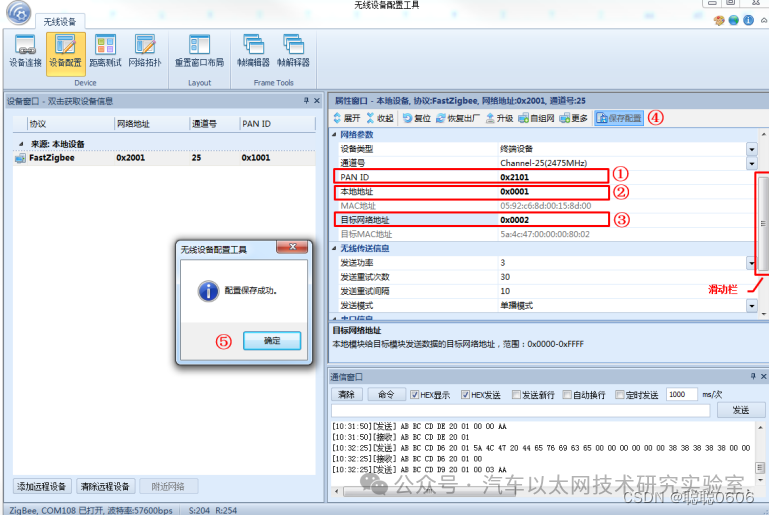Pin the 通信窗口 communication panel
Screen dimensions: 769x515
(753, 376)
